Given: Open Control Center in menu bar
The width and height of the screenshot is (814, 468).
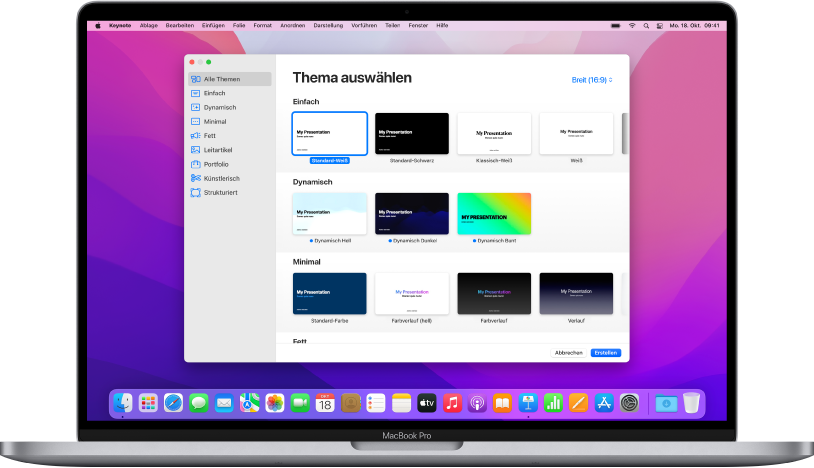Looking at the screenshot, I should [x=660, y=25].
